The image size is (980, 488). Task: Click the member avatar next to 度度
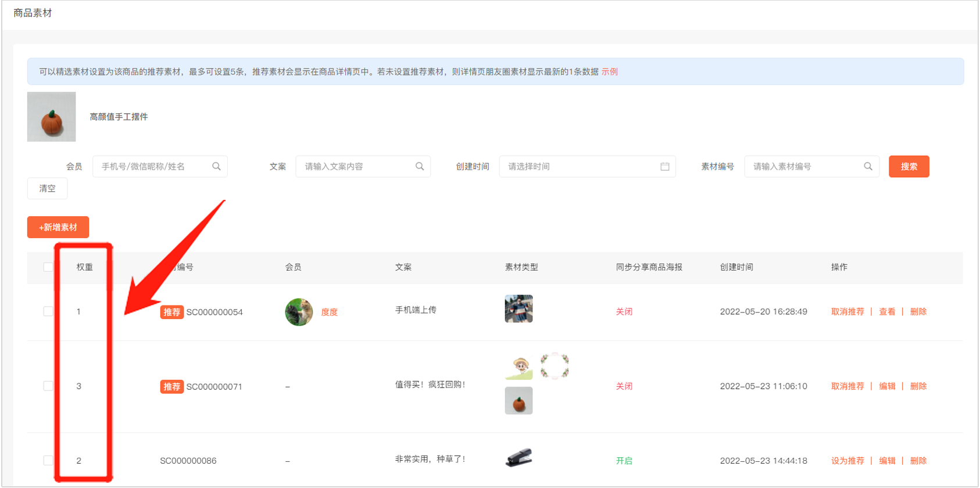(299, 312)
